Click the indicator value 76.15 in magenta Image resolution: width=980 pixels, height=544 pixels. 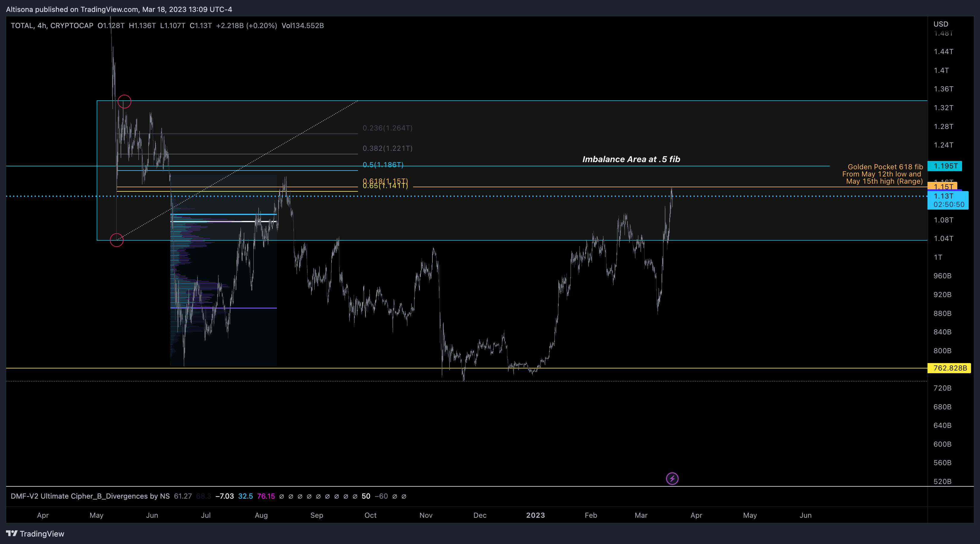pyautogui.click(x=266, y=496)
